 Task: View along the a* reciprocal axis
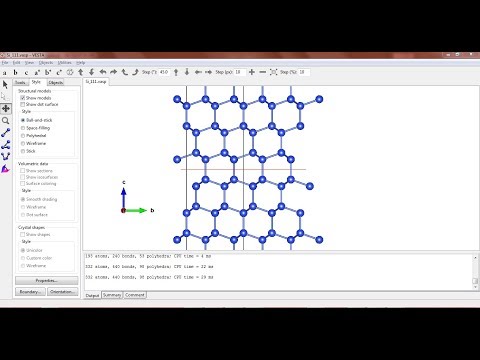point(37,72)
